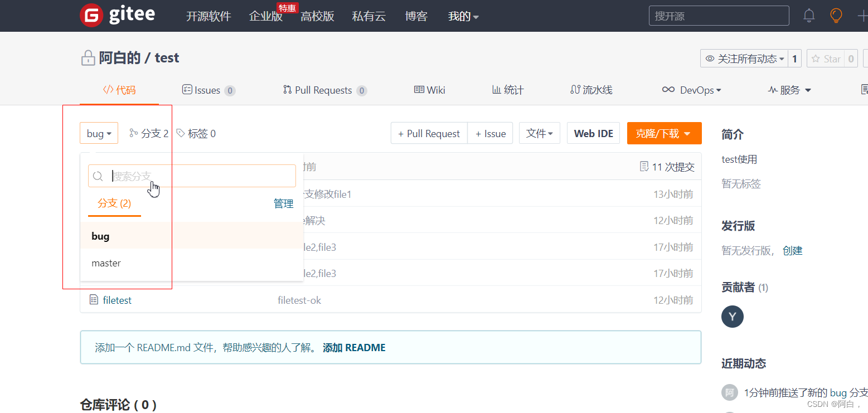Click the 贡献者 (1) heading

point(745,287)
